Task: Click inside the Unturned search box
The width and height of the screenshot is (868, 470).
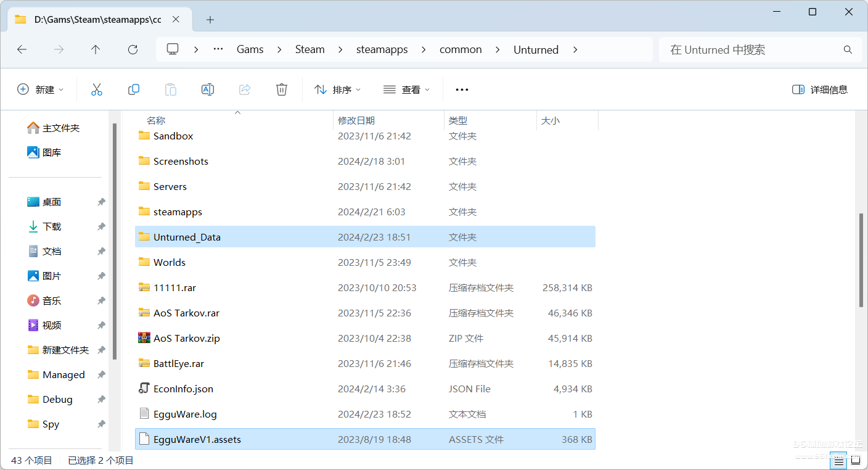Action: click(x=758, y=49)
